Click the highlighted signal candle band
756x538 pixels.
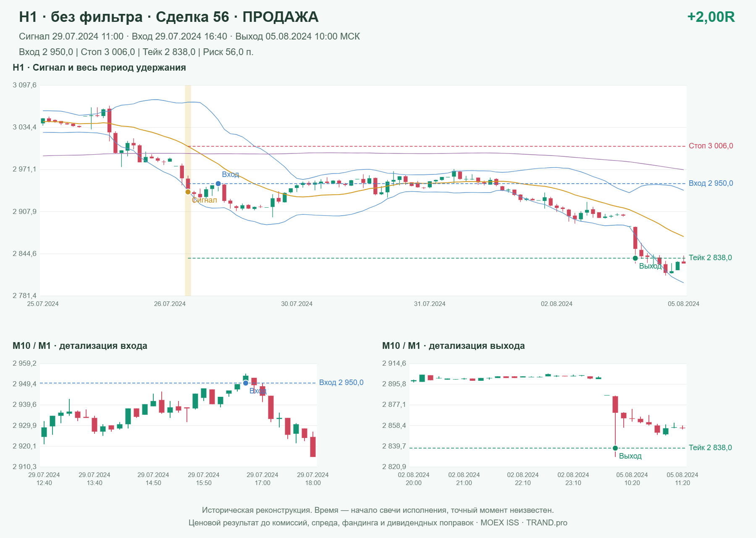click(x=188, y=190)
